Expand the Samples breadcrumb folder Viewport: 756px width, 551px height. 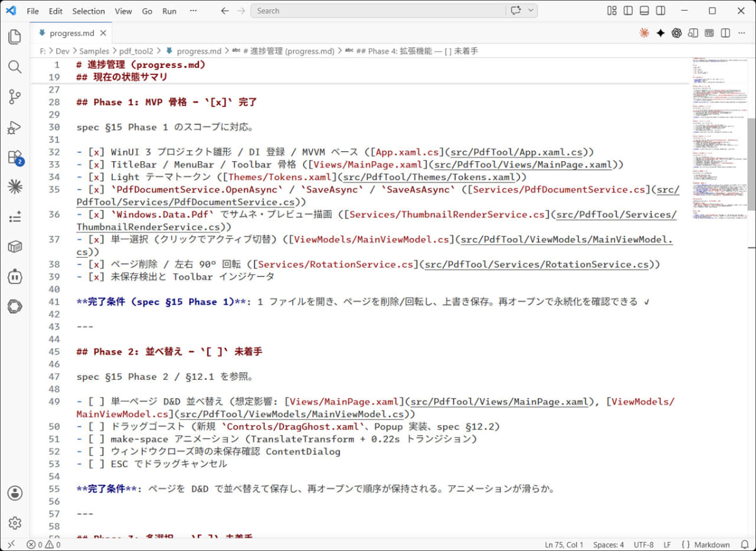[x=94, y=51]
